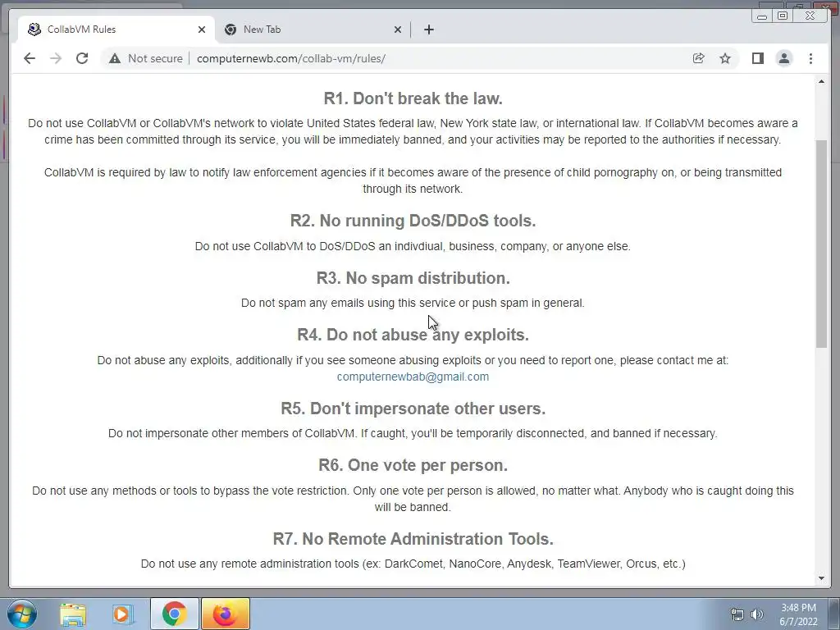This screenshot has width=840, height=630.
Task: Click the volume speaker tray icon
Action: 757,614
